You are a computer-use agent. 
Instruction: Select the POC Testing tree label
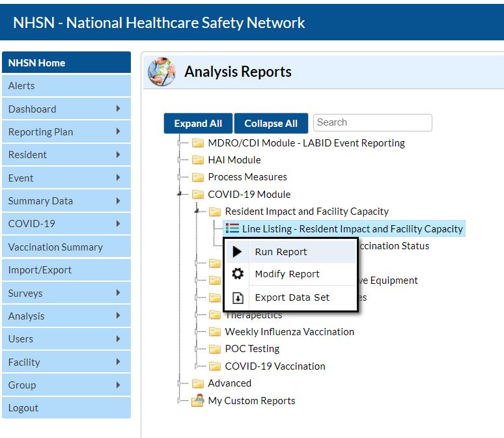[x=252, y=349]
